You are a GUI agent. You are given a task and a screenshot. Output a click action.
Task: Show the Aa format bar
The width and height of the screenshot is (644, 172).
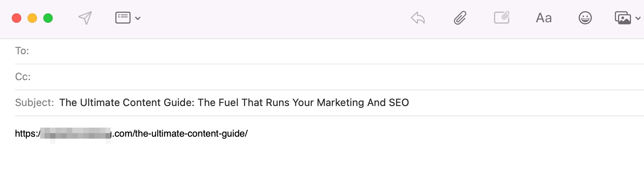click(x=544, y=18)
